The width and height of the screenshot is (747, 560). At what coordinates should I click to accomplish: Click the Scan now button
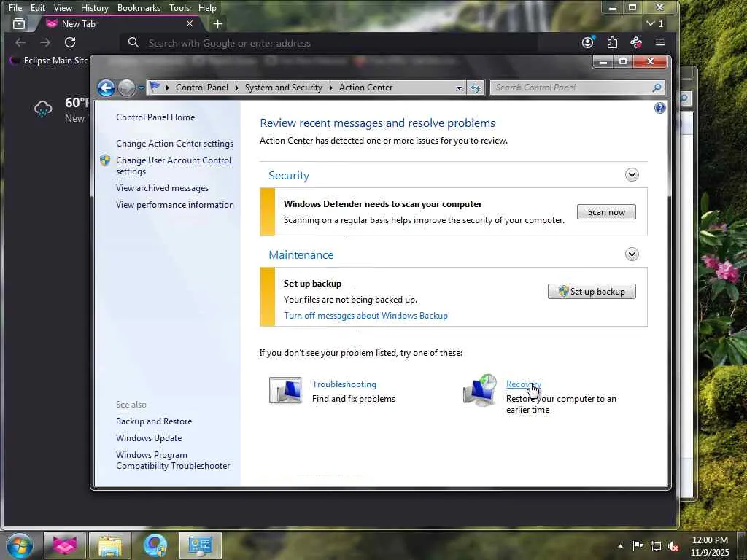(x=606, y=212)
